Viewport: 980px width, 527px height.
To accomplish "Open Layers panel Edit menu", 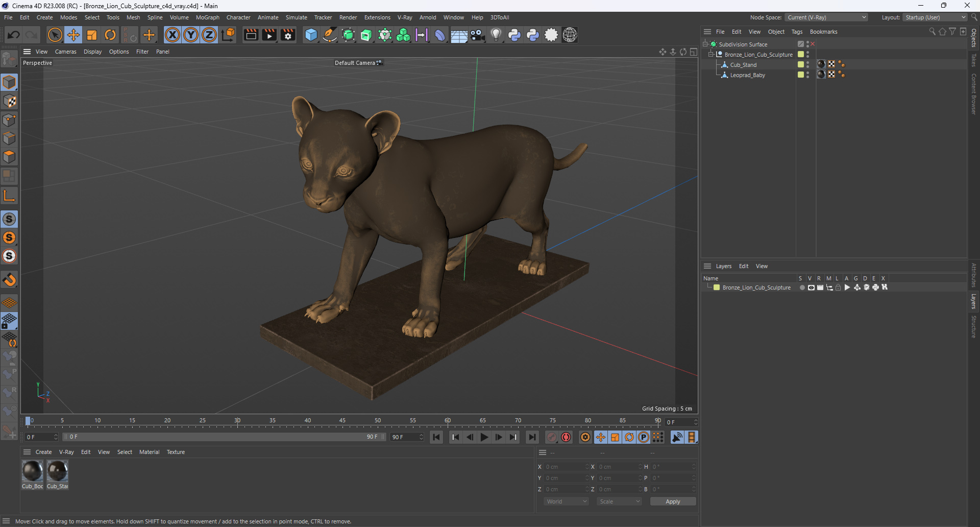I will (x=744, y=266).
